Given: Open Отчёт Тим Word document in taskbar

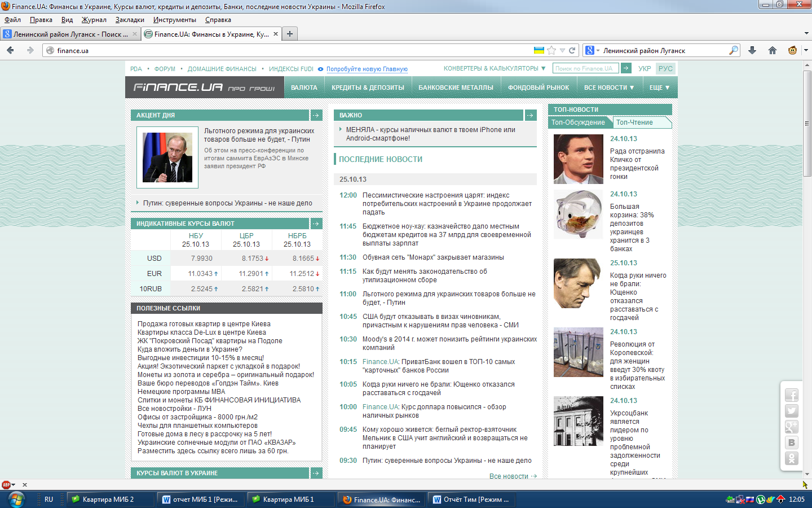Looking at the screenshot, I should point(471,500).
